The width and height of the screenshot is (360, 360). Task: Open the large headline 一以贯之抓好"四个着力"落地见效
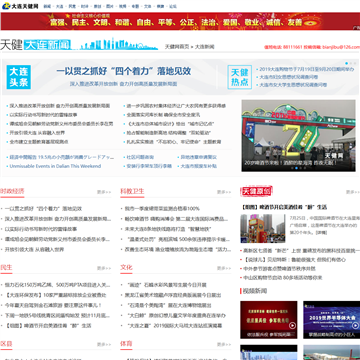[x=123, y=71]
